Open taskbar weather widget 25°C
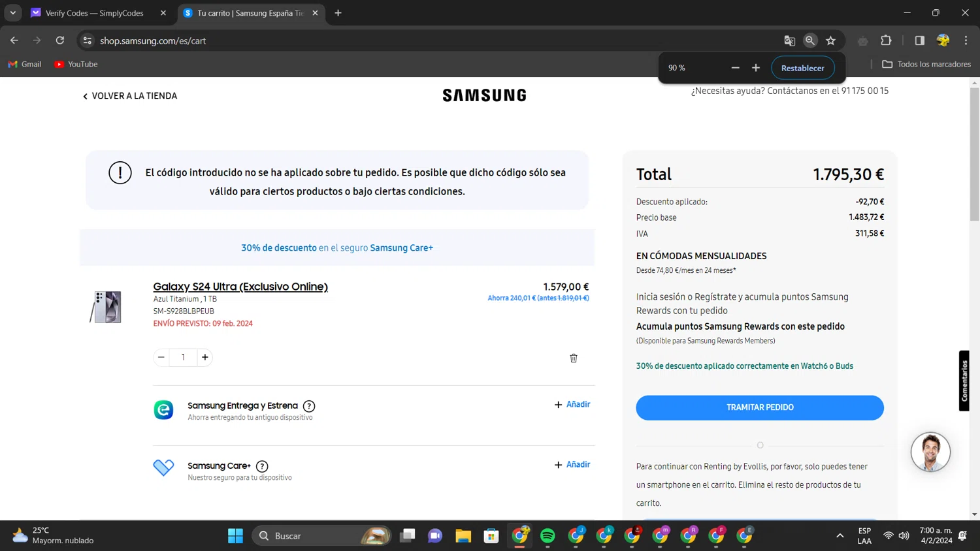Screen dimensions: 980x551 pos(52,535)
